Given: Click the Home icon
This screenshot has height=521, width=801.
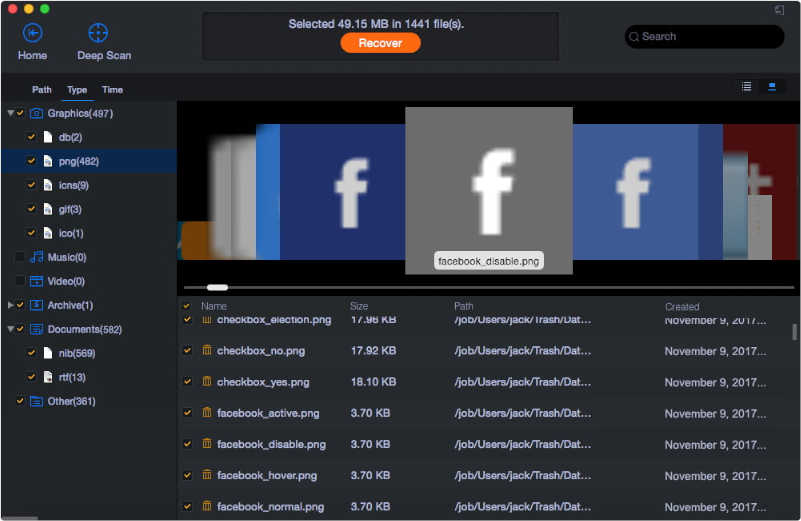Looking at the screenshot, I should (x=32, y=33).
